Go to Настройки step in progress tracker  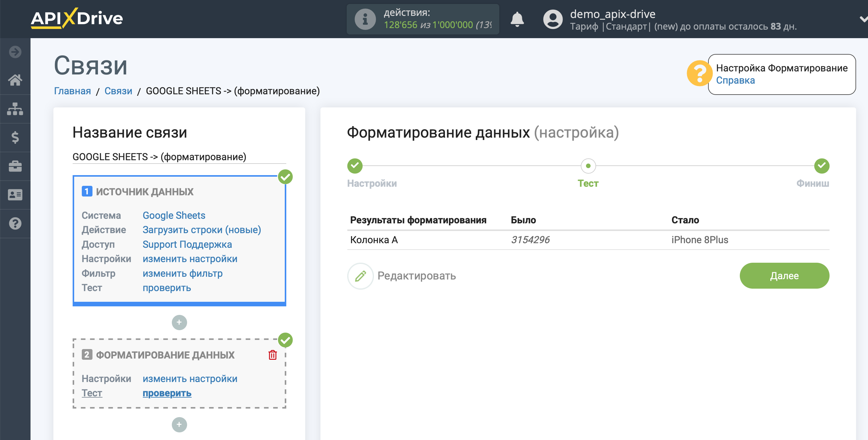[372, 183]
